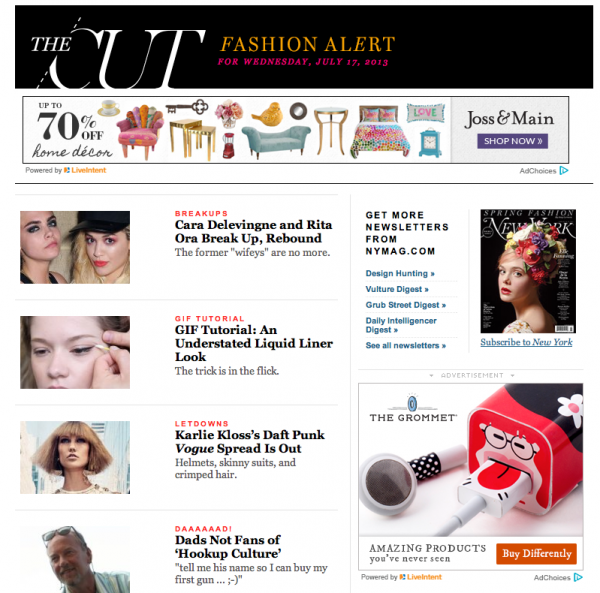Viewport: 600px width, 593px height.
Task: Read the Dads Not Fans of Hookup Culture story
Action: pos(228,547)
